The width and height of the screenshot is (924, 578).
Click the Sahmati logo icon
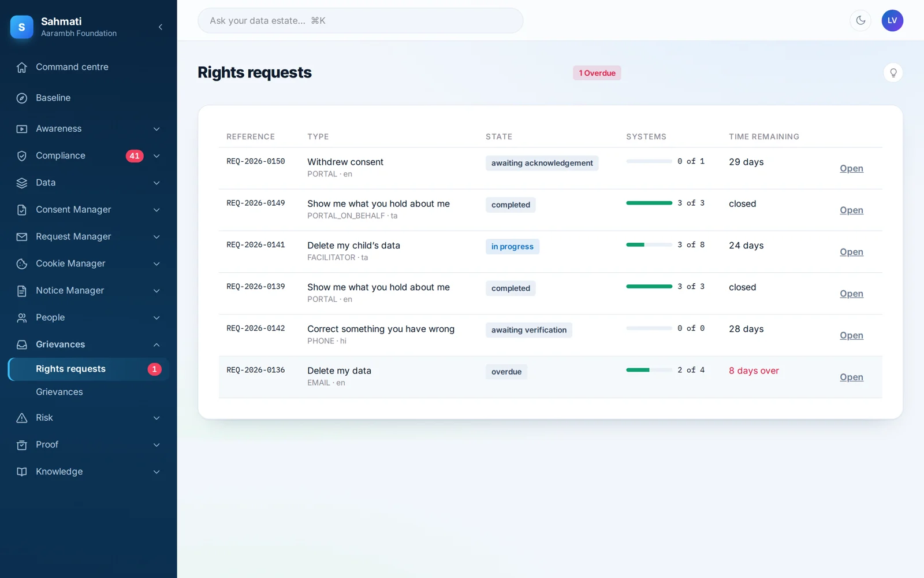tap(22, 27)
